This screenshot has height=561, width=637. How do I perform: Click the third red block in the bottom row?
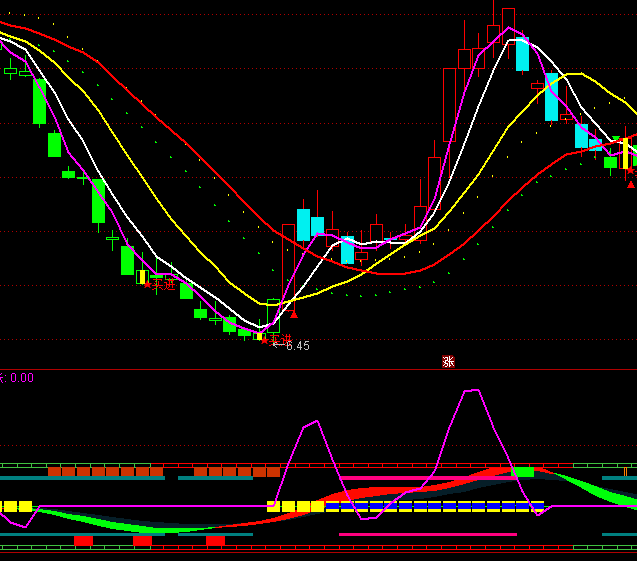(x=215, y=540)
